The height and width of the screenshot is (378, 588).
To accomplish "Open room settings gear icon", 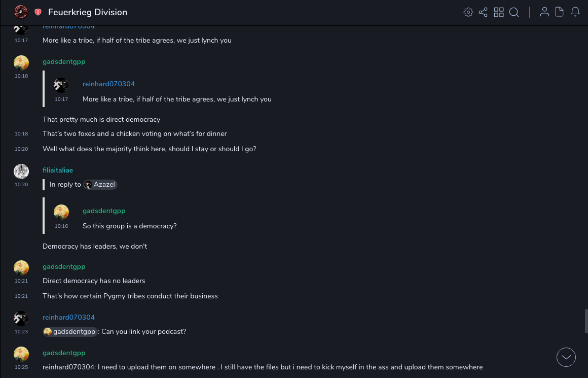I will pos(468,12).
